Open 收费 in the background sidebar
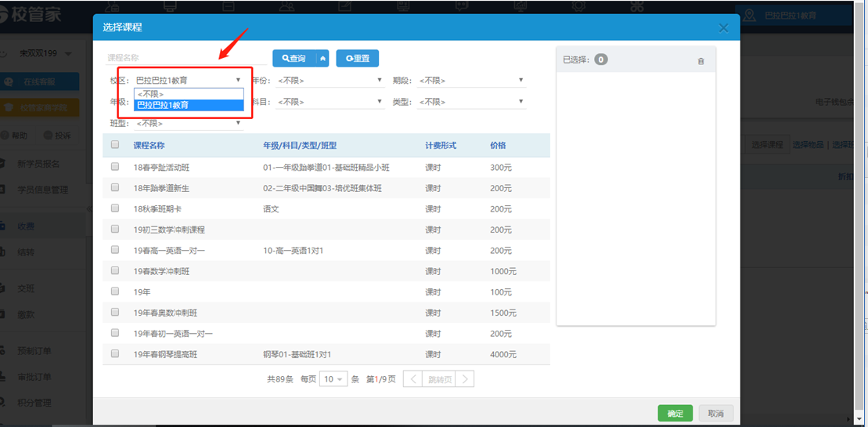Screen dimensions: 868x427 (26, 226)
